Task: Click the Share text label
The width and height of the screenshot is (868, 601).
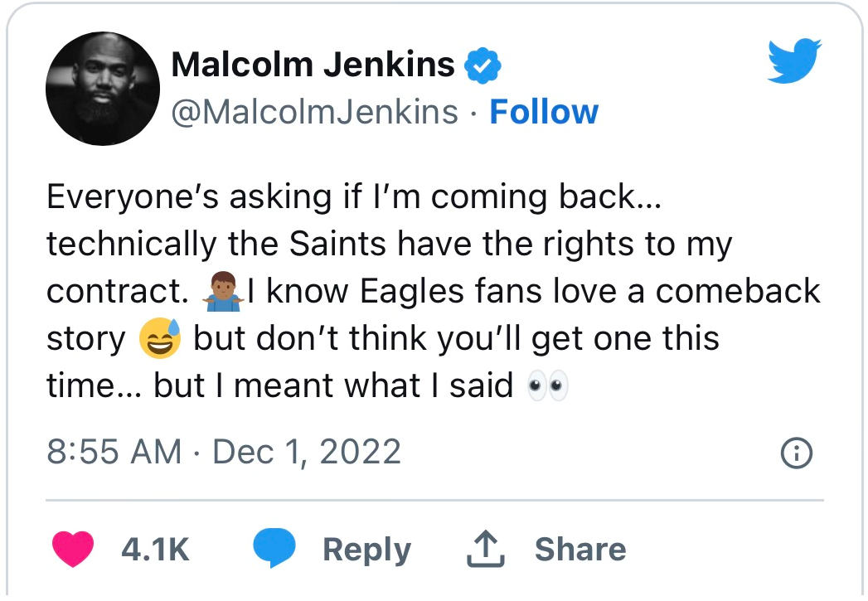Action: click(580, 549)
